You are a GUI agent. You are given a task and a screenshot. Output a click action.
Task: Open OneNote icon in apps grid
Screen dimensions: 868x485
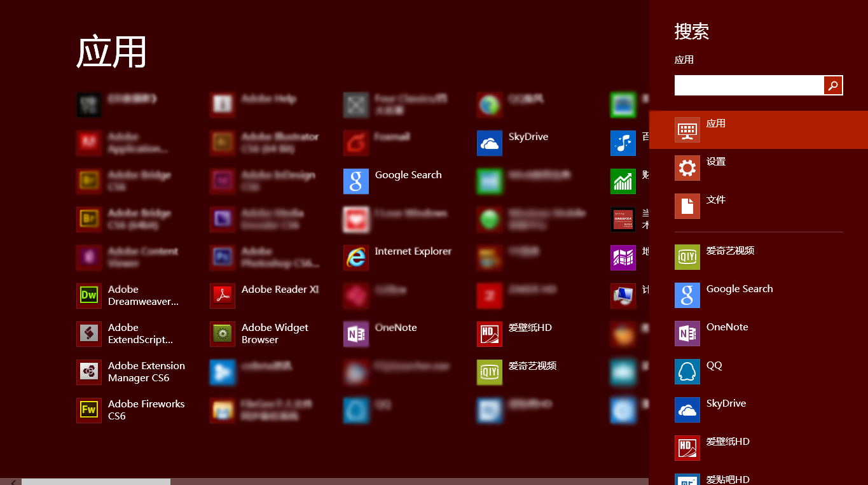(356, 334)
